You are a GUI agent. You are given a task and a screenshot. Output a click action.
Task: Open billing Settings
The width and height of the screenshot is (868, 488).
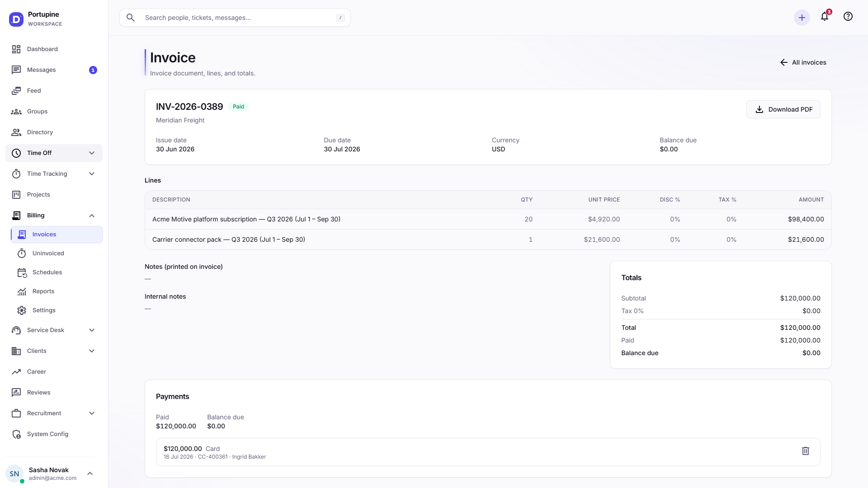(x=57, y=310)
